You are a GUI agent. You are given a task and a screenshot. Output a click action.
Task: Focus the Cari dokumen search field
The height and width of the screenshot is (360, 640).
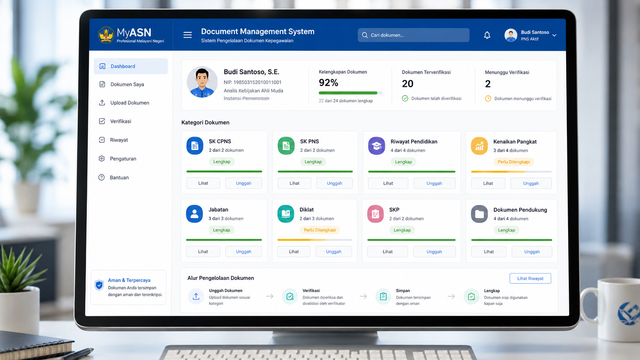413,35
